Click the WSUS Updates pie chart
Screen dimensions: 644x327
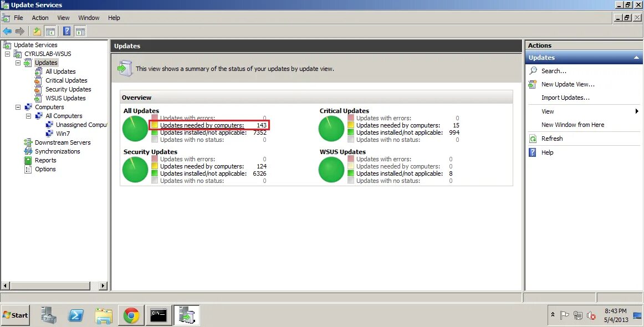[331, 170]
